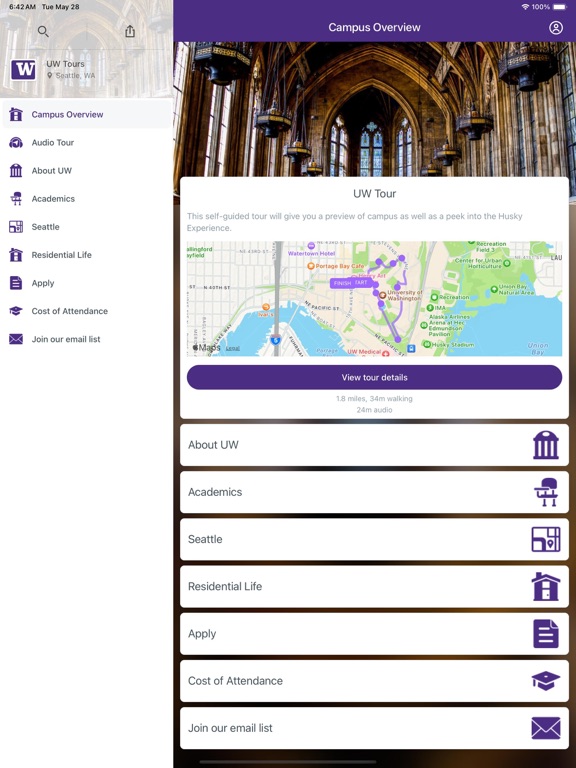Open Cost of Attendance sidebar menu label

coord(70,311)
